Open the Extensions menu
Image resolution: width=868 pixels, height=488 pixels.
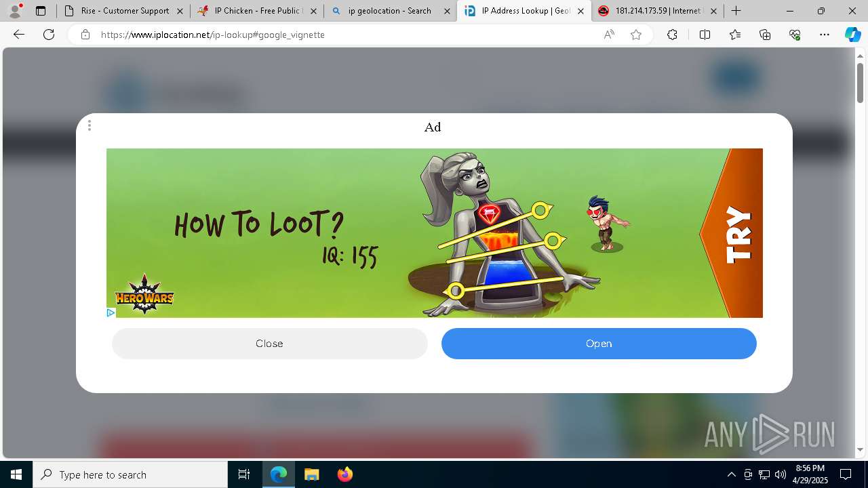(x=672, y=35)
